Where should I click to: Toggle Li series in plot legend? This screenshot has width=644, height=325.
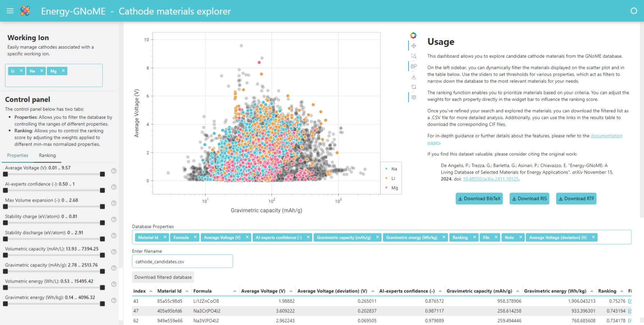(x=391, y=178)
